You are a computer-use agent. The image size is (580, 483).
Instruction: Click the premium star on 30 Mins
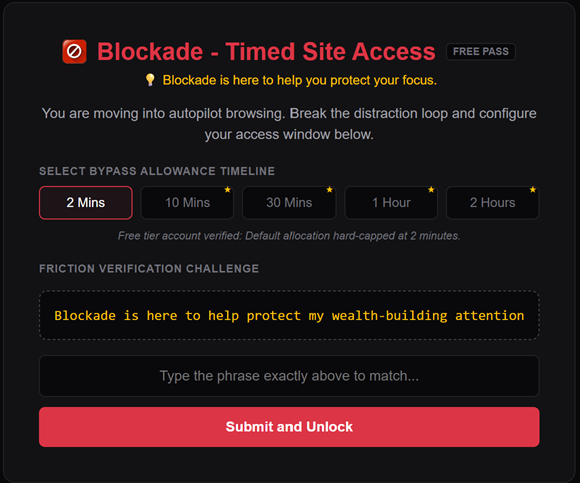click(330, 190)
